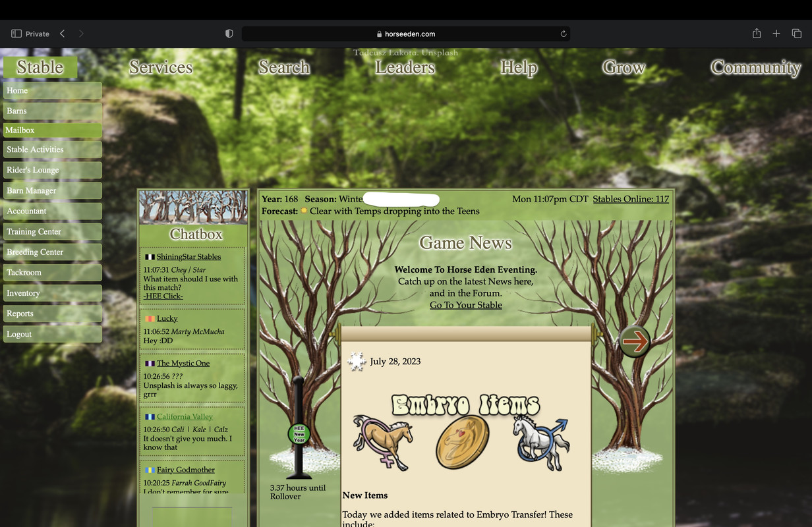Open the Mailbox sidebar item
Viewport: 812px width, 527px height.
(x=53, y=130)
